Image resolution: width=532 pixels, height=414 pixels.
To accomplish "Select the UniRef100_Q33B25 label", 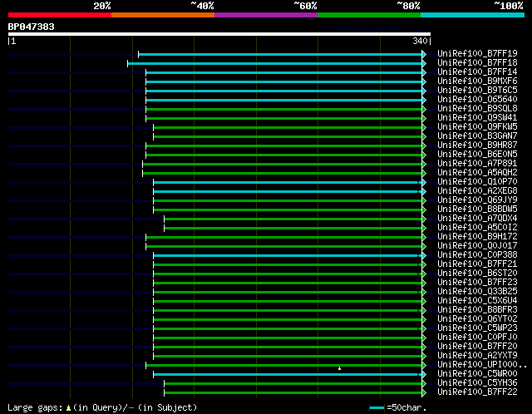I will point(477,292).
